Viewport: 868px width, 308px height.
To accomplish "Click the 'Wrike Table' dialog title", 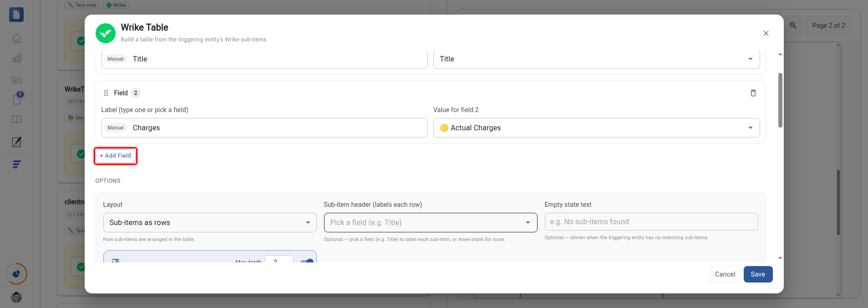I will tap(144, 27).
